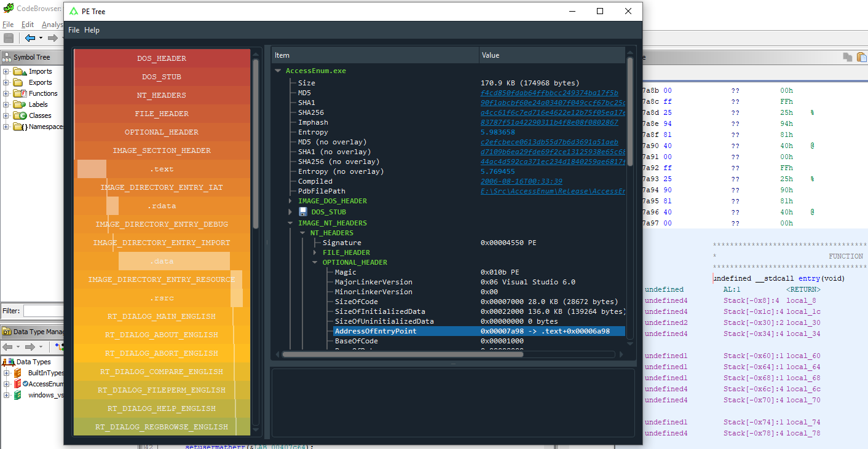Click the gray forward arrow in CodeBrowser toolbar
This screenshot has height=449, width=868.
pos(53,38)
